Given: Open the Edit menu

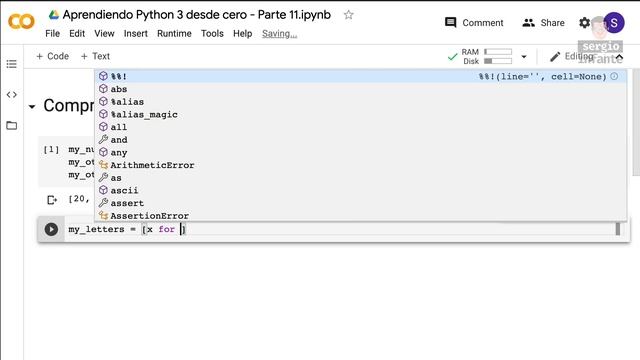Looking at the screenshot, I should click(x=77, y=33).
